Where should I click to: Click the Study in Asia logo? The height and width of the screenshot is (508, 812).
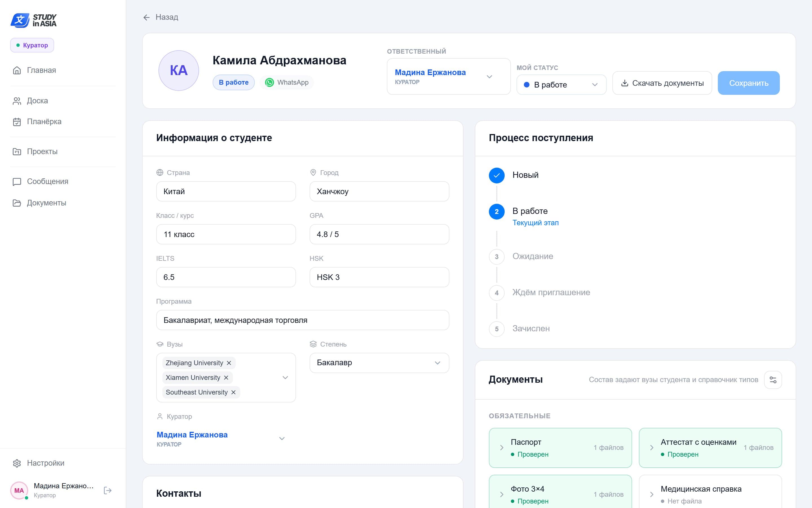click(x=34, y=21)
